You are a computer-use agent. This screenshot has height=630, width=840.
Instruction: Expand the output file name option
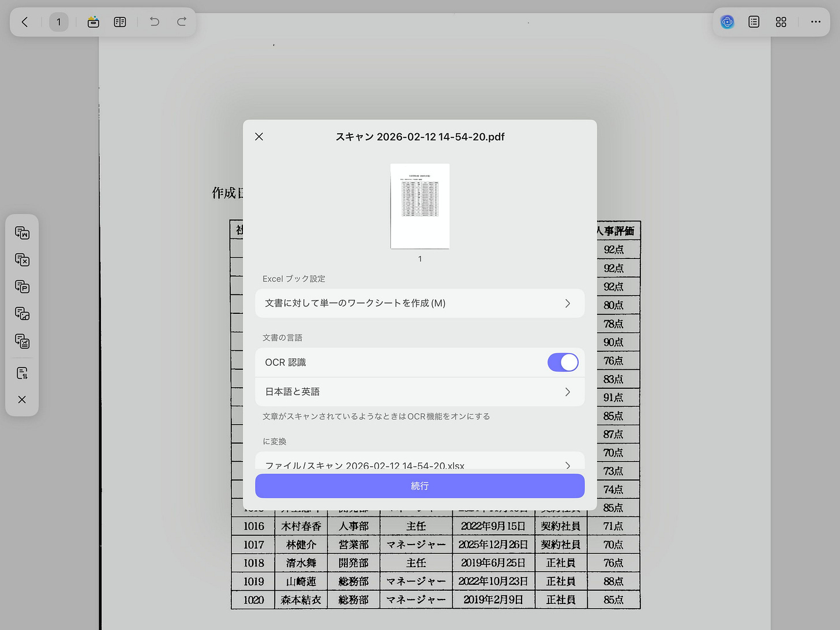pos(419,465)
